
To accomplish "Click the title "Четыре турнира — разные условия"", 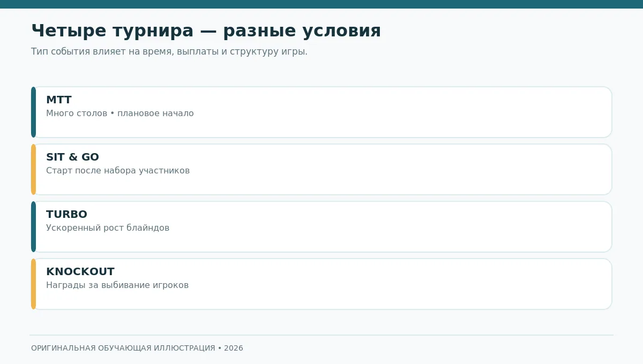I will point(206,31).
